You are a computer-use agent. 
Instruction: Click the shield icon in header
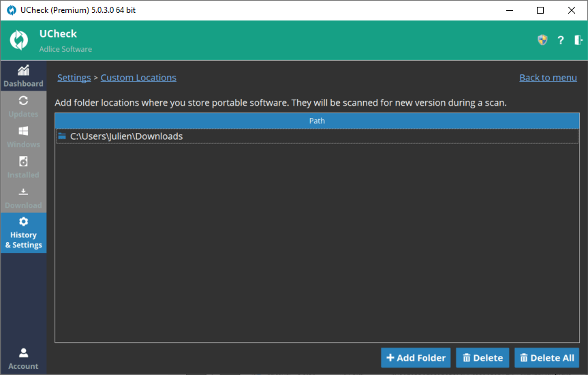pyautogui.click(x=542, y=40)
